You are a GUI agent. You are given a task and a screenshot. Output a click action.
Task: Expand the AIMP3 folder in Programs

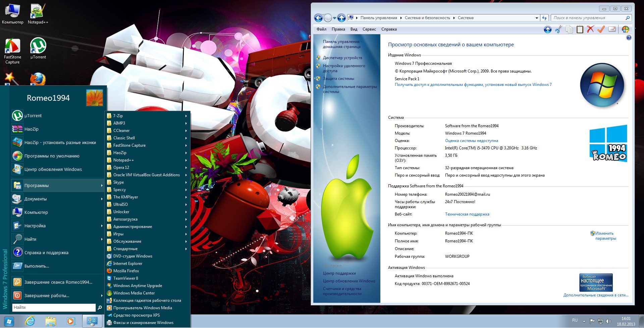pos(147,123)
